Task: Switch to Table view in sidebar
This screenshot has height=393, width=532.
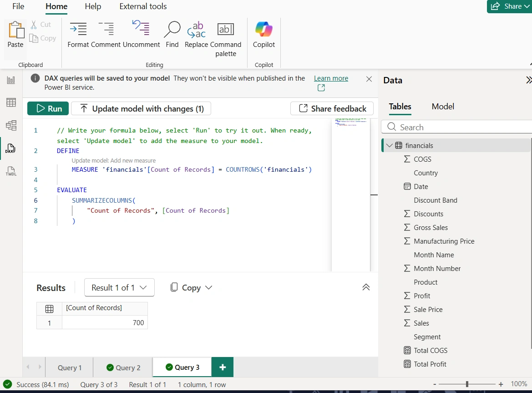Action: pyautogui.click(x=11, y=102)
